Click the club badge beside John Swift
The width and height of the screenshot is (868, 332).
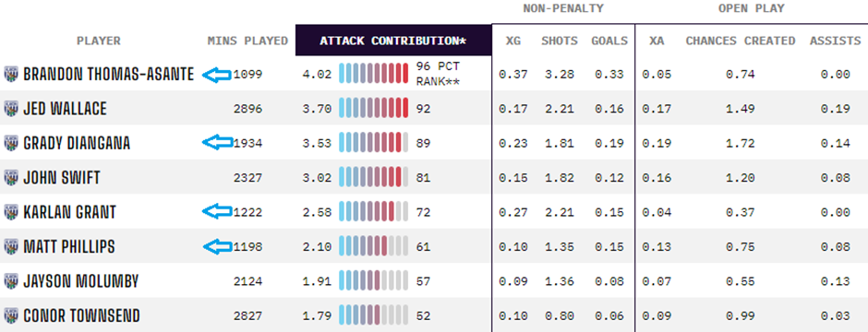[11, 178]
